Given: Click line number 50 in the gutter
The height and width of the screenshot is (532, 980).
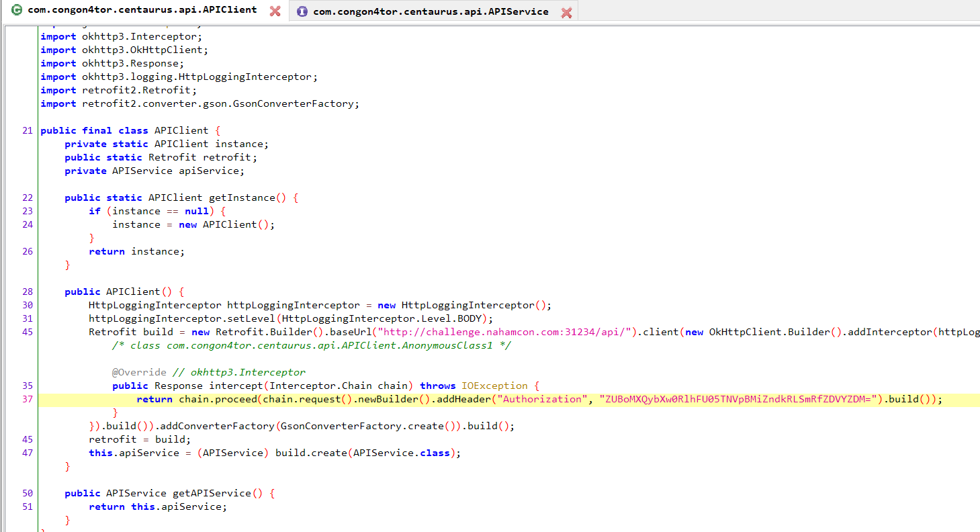Looking at the screenshot, I should pos(27,493).
